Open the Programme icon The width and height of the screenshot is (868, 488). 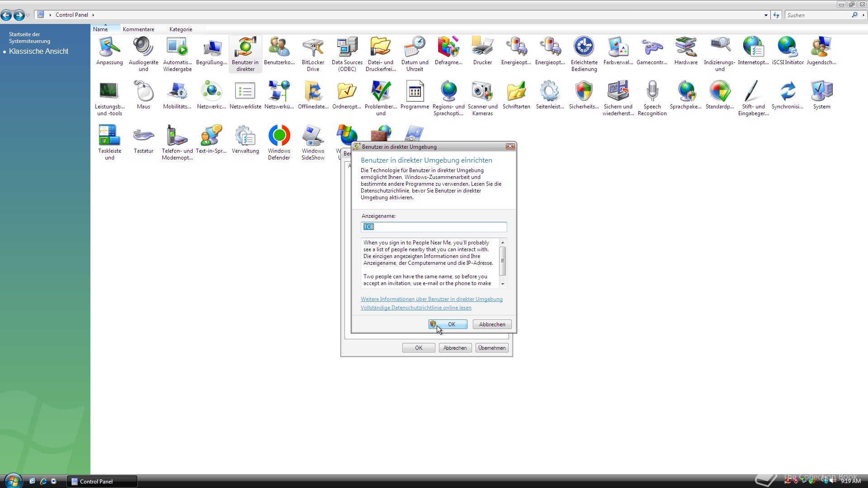click(415, 95)
